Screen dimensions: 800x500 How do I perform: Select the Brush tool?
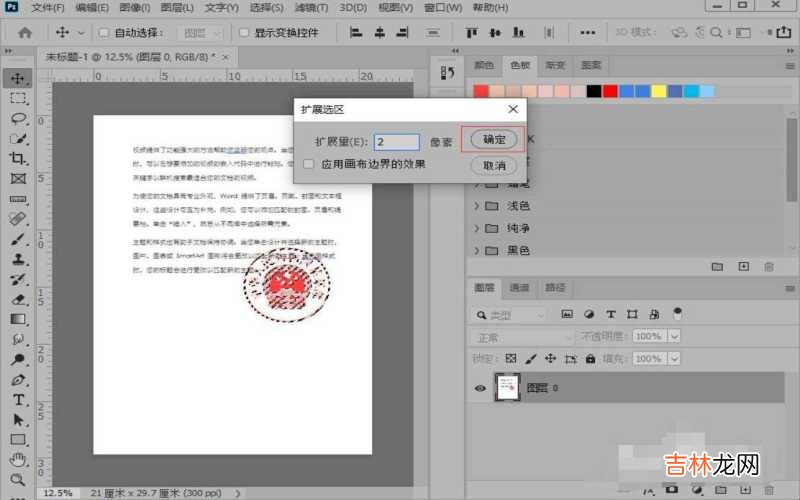tap(18, 239)
